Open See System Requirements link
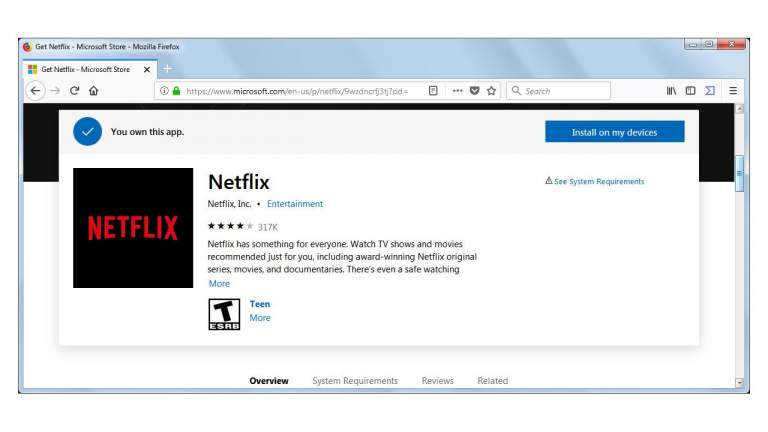Viewport: 768px width, 432px height. pyautogui.click(x=599, y=181)
